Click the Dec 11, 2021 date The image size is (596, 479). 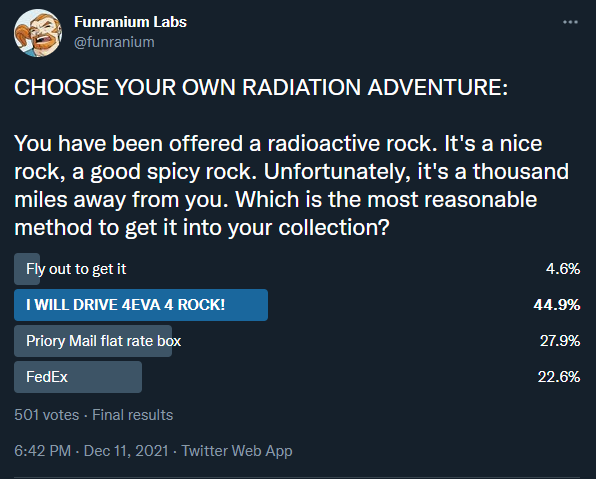point(126,451)
